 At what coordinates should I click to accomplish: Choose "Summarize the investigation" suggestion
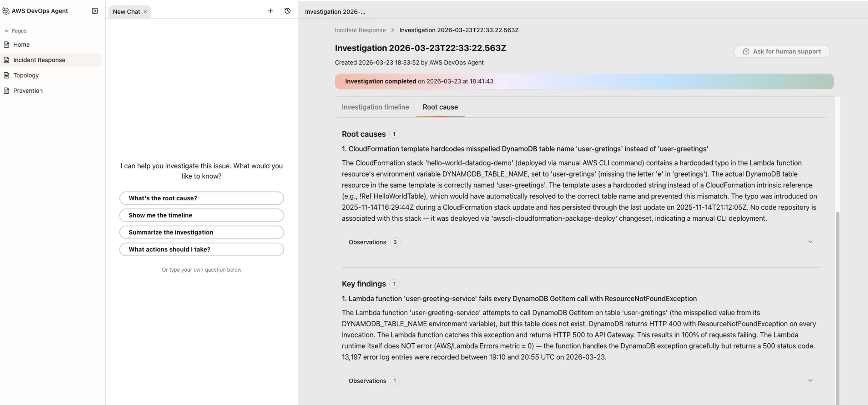tap(201, 232)
